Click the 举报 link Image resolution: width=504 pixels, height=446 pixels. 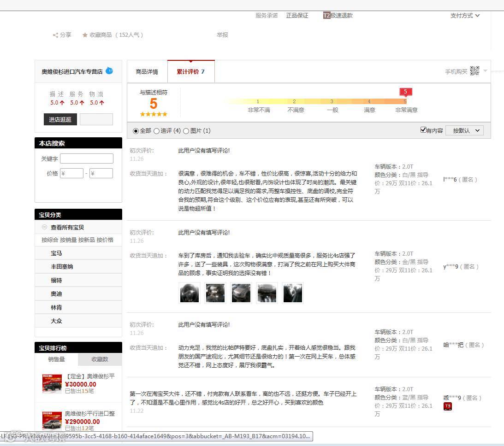click(222, 35)
